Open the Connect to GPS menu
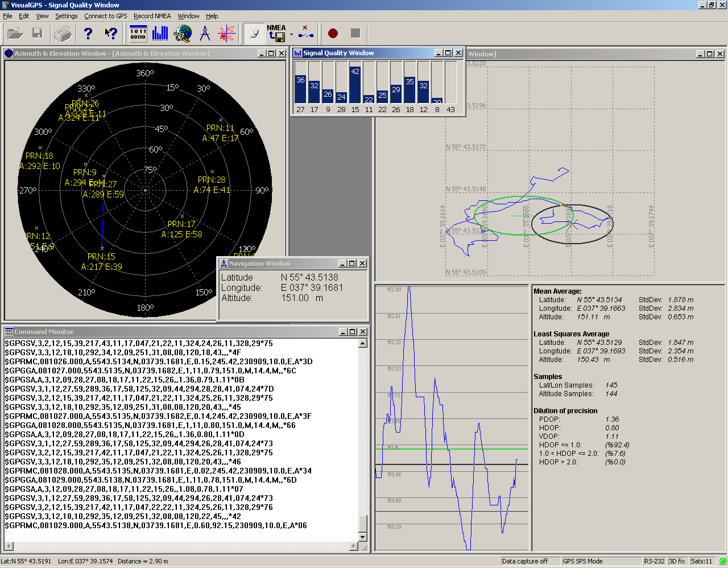 point(106,16)
